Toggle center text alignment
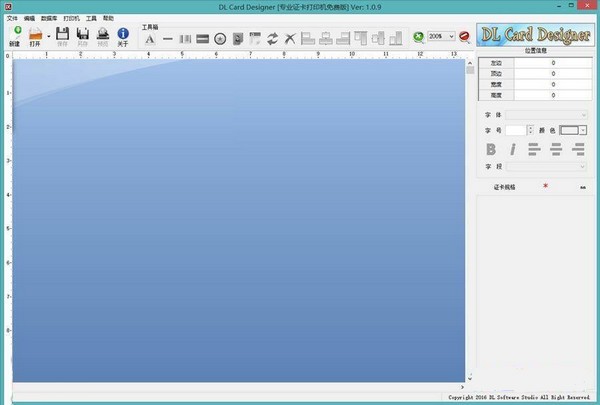This screenshot has width=600, height=405. [x=556, y=149]
